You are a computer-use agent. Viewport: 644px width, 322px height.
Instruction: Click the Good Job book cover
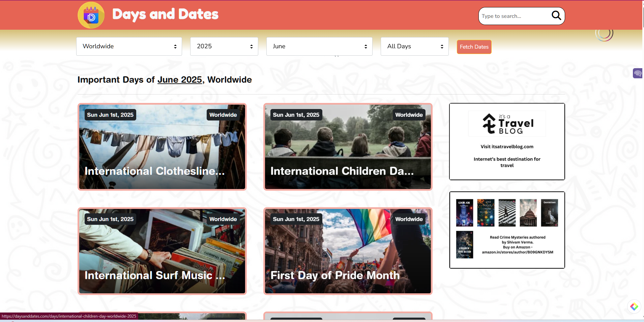[x=464, y=213]
